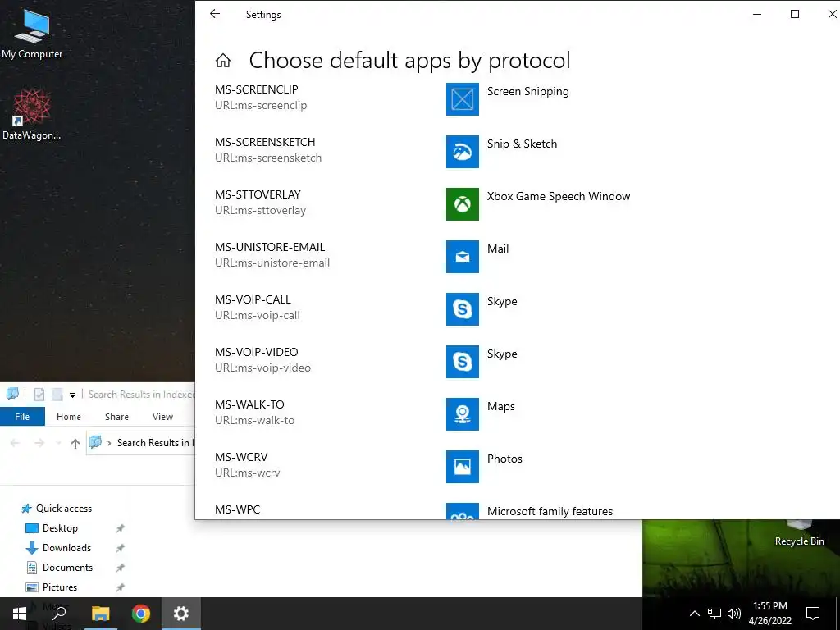Click the Snip & Sketch app icon
Image resolution: width=840 pixels, height=630 pixels.
tap(463, 152)
